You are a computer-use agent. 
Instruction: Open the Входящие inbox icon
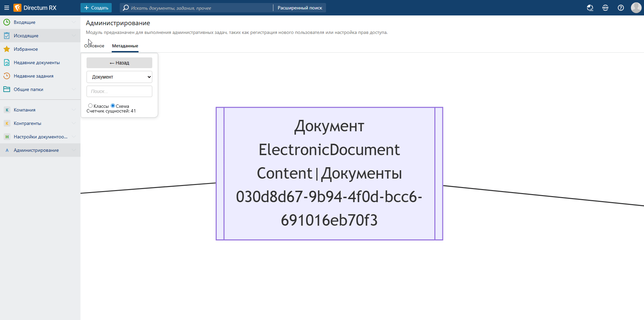coord(7,22)
